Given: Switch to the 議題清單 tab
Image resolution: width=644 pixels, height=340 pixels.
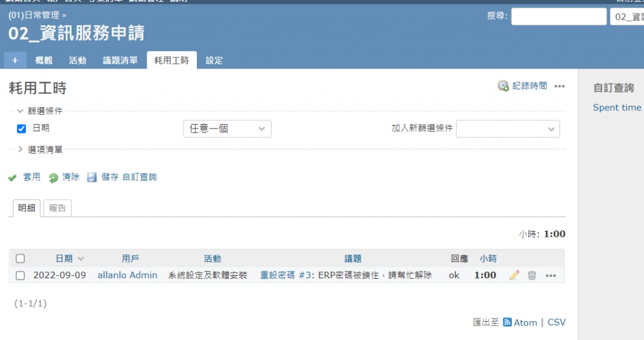Looking at the screenshot, I should pos(120,60).
